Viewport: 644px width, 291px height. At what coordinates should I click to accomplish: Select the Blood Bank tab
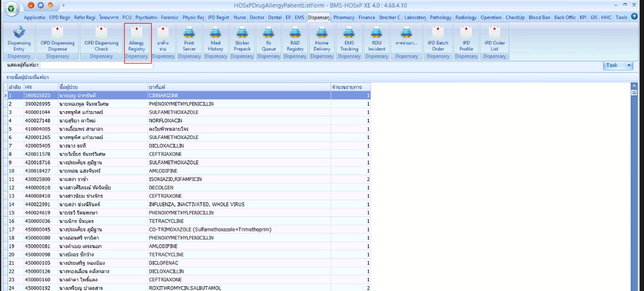pyautogui.click(x=540, y=17)
